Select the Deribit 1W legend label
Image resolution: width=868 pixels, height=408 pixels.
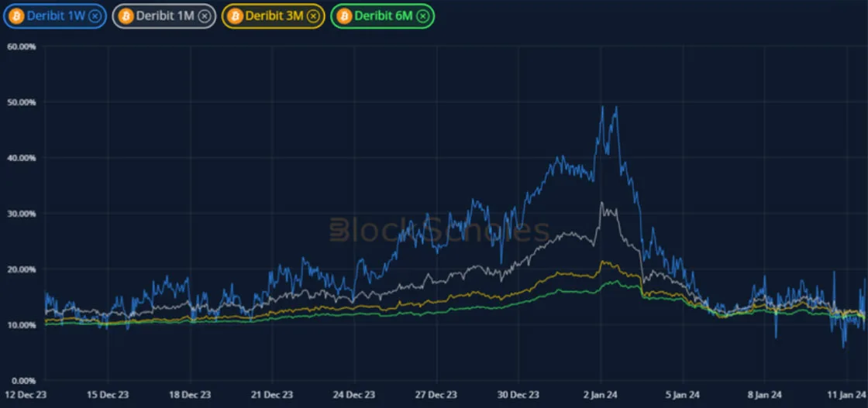pos(56,16)
